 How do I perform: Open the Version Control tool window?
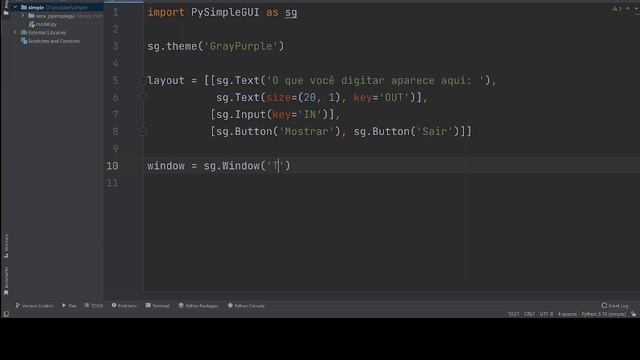[34, 306]
